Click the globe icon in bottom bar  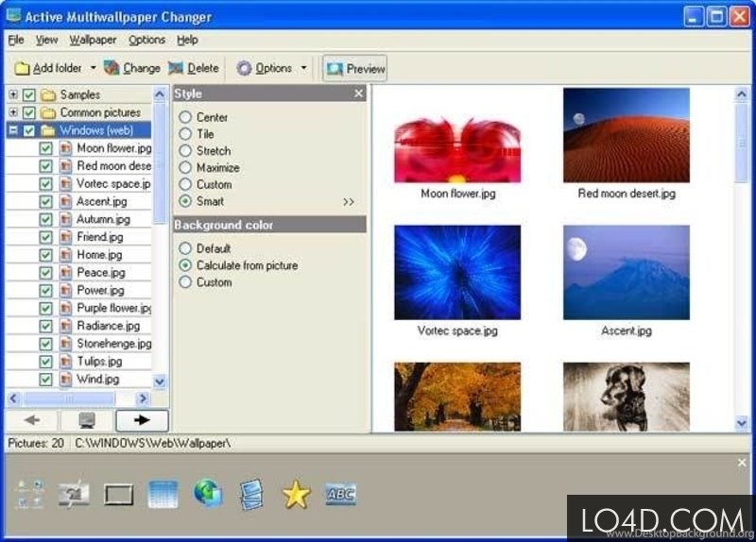(208, 494)
